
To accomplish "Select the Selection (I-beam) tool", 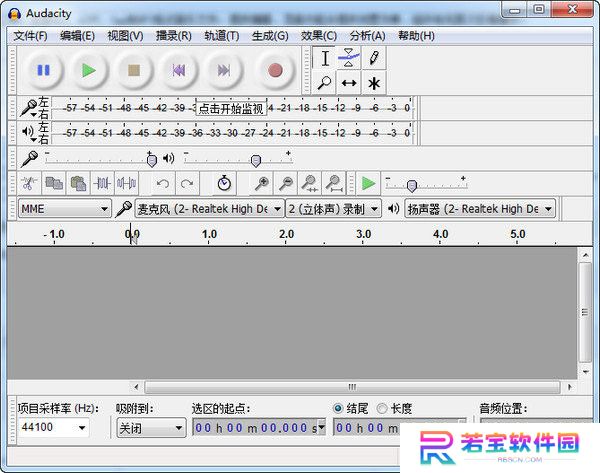I will pos(324,58).
